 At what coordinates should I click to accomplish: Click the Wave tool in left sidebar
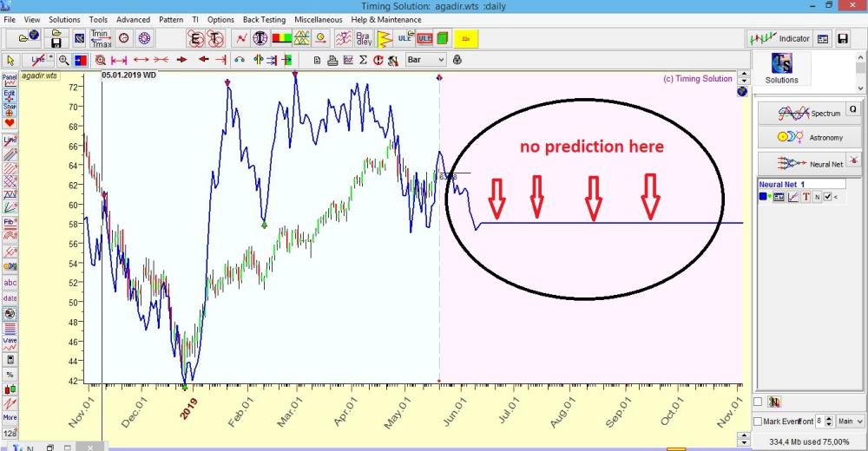10,341
